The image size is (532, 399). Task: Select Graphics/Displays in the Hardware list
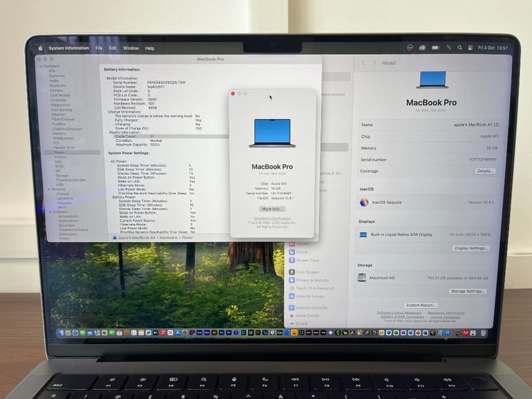[x=66, y=129]
